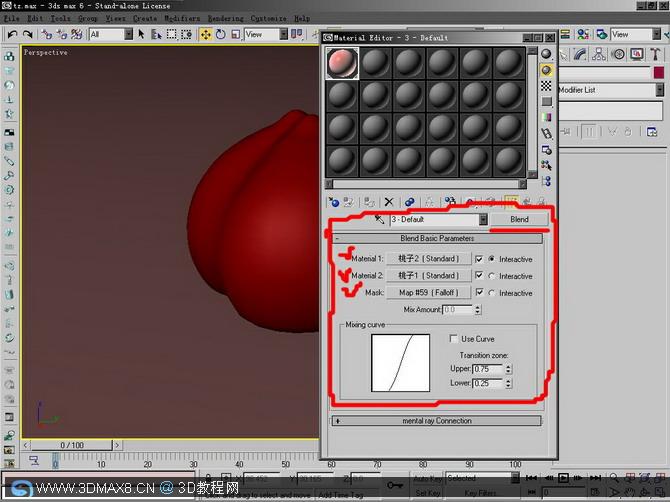This screenshot has height=502, width=670.
Task: Open the Motion command panel tab
Action: (618, 54)
